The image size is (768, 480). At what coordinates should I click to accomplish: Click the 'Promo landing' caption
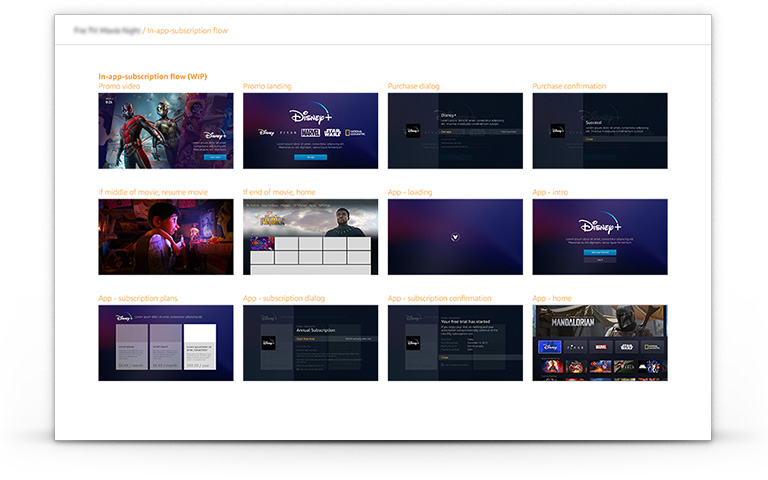click(267, 86)
